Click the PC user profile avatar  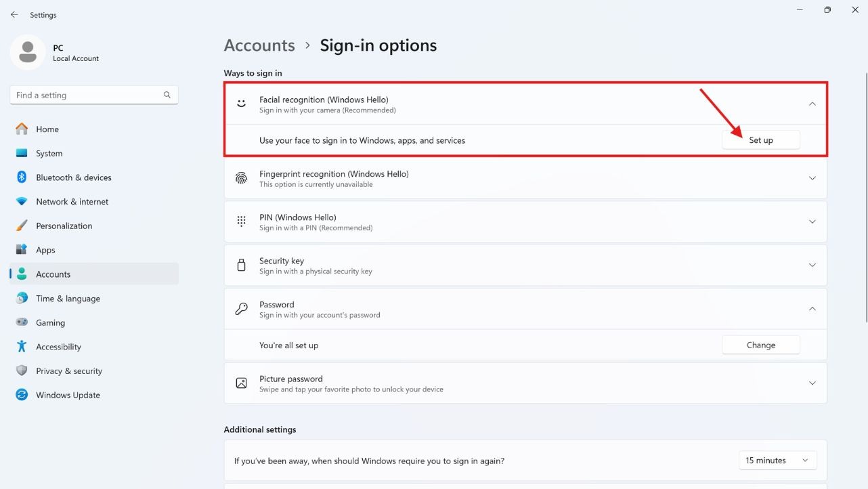pos(28,53)
